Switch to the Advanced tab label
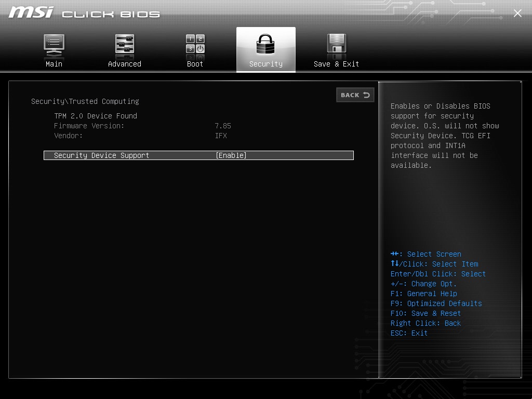The width and height of the screenshot is (532, 399). 125,64
